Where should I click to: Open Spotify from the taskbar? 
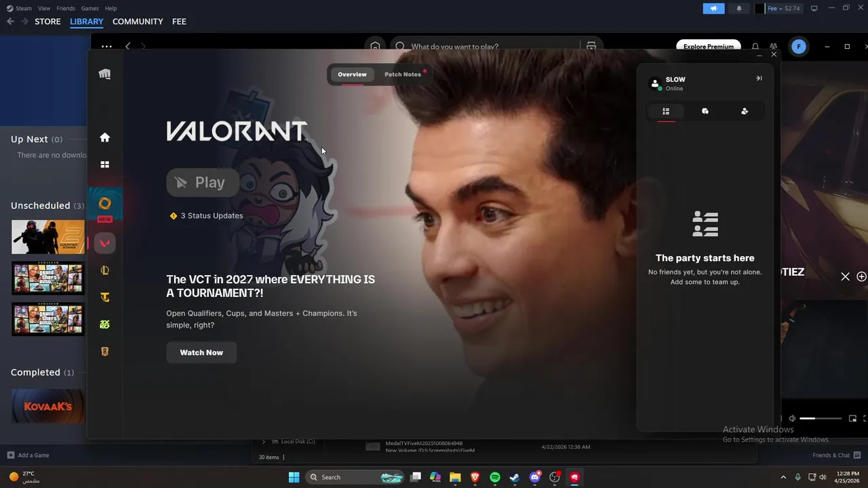point(495,477)
